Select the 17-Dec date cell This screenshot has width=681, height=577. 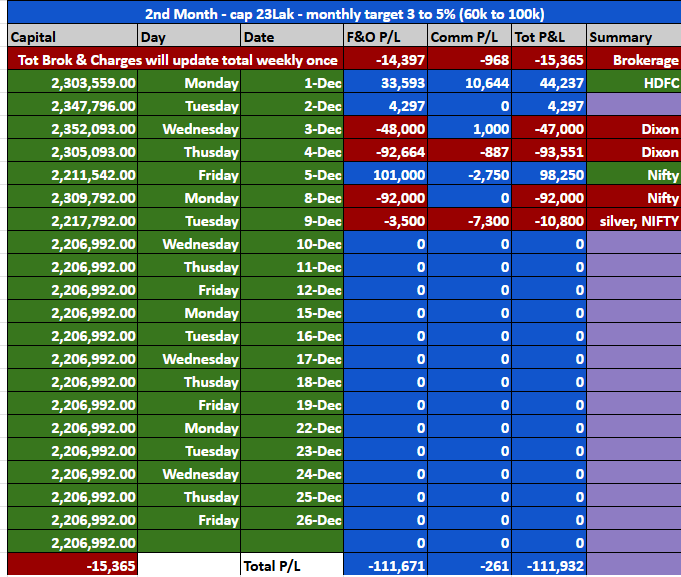pyautogui.click(x=292, y=359)
